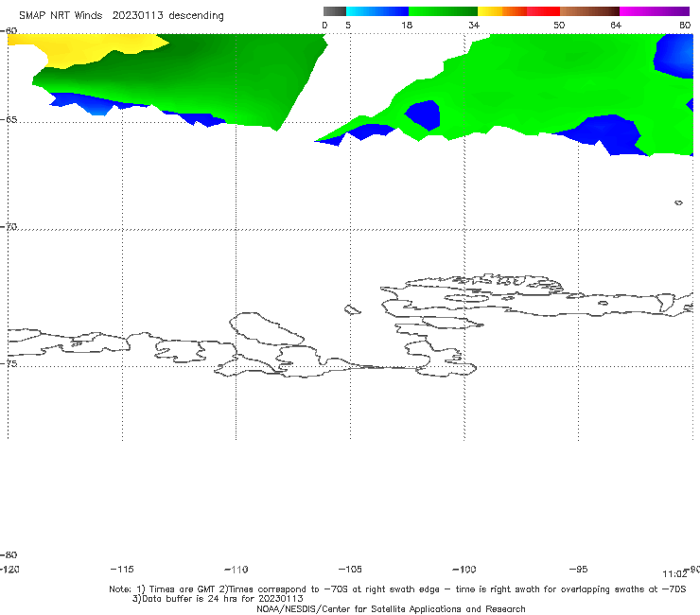Screen dimensions: 700x615
Task: Click the longitude label '-110'
Action: (x=236, y=570)
